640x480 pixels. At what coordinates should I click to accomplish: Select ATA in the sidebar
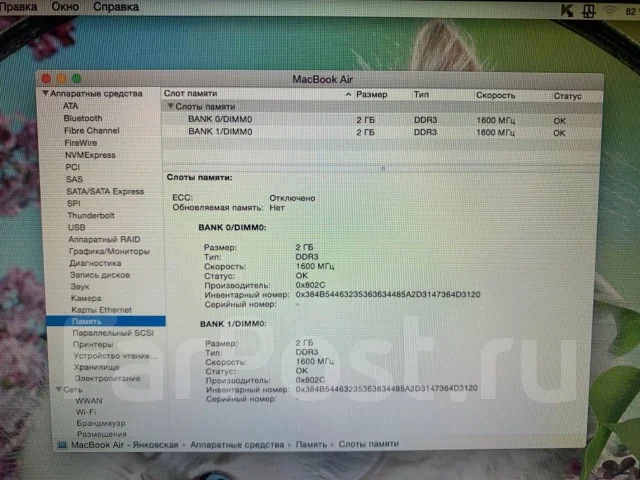pos(70,106)
